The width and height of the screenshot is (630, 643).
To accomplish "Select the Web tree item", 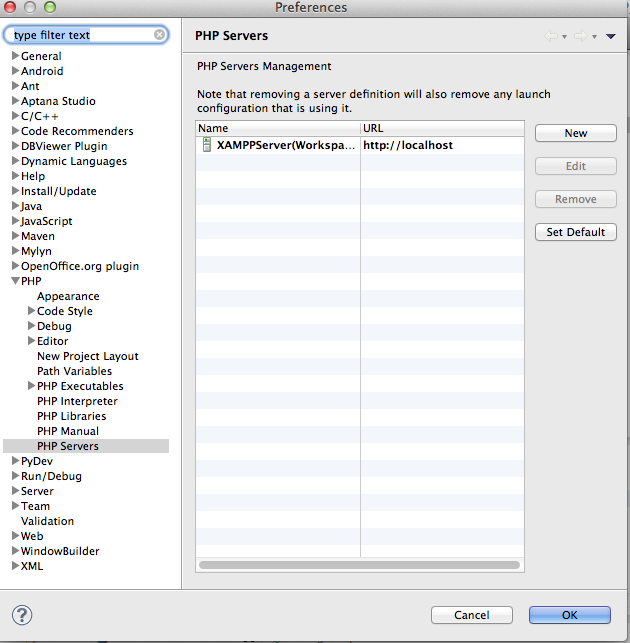I will (32, 536).
